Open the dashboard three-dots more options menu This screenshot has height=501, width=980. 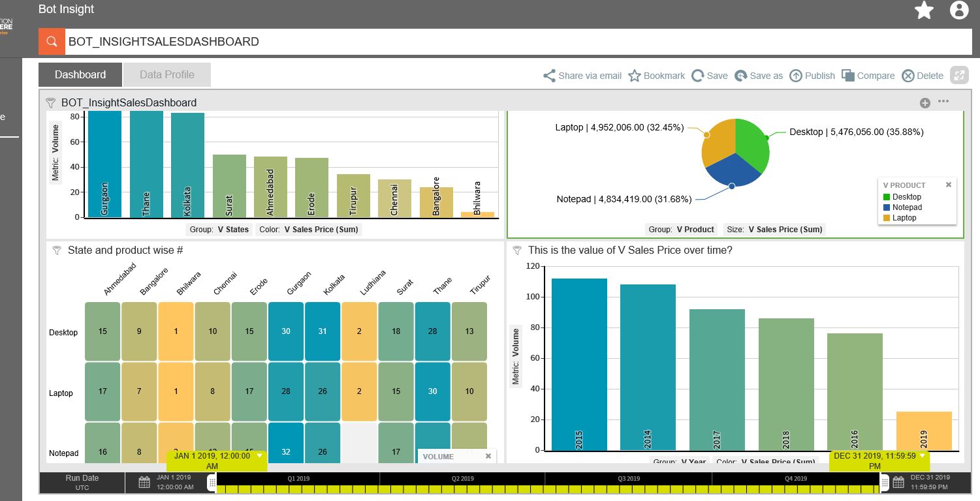coord(943,102)
